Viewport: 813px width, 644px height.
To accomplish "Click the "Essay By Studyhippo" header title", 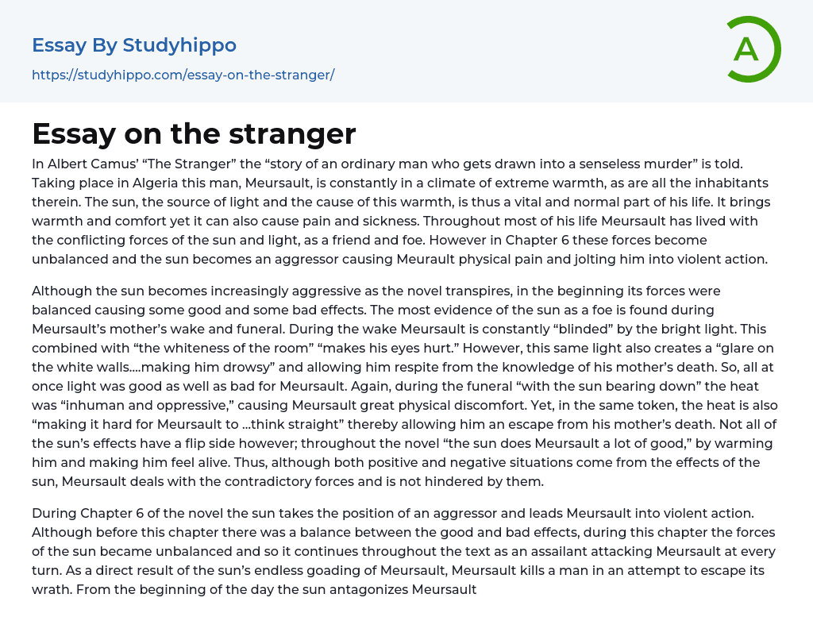I will [x=134, y=45].
